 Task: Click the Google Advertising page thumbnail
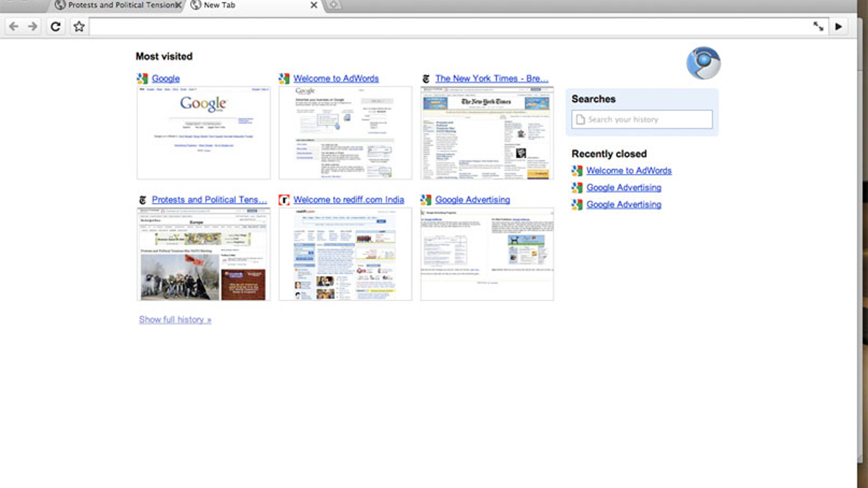tap(487, 254)
